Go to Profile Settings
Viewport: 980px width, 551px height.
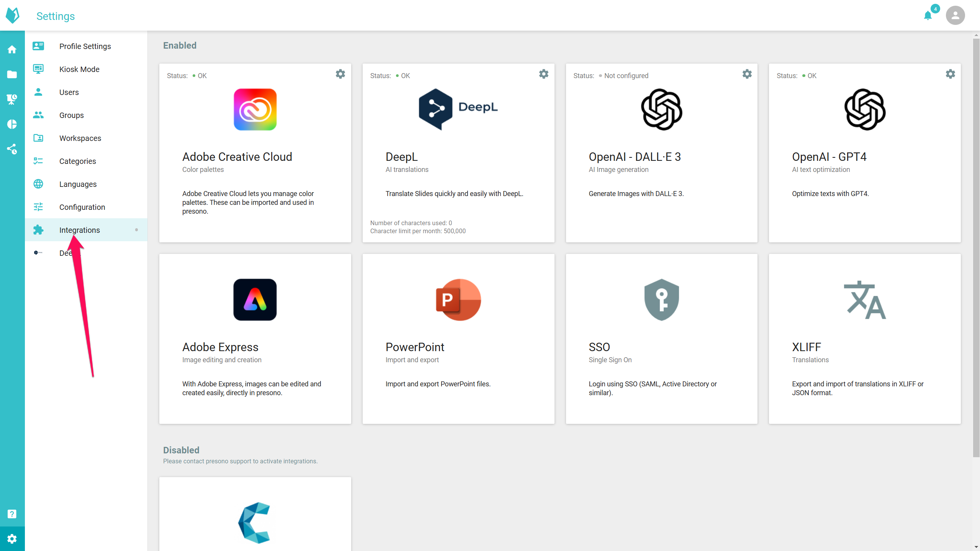(x=86, y=46)
